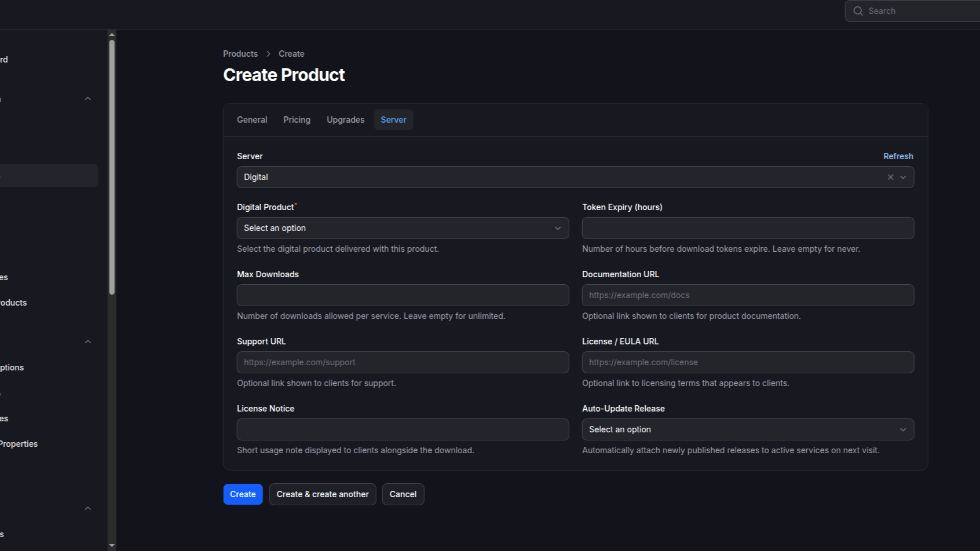980x551 pixels.
Task: Switch to the Pricing tab
Action: [297, 120]
